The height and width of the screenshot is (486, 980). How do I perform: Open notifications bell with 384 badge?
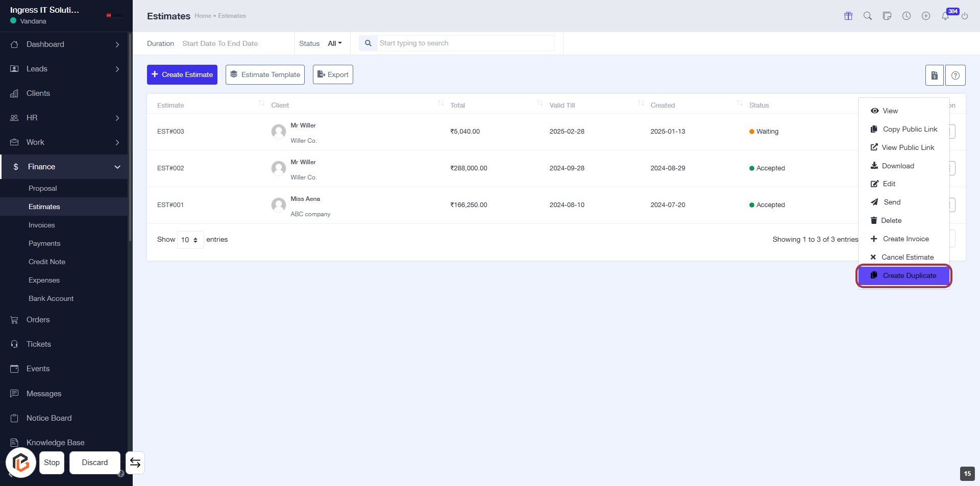(x=945, y=16)
